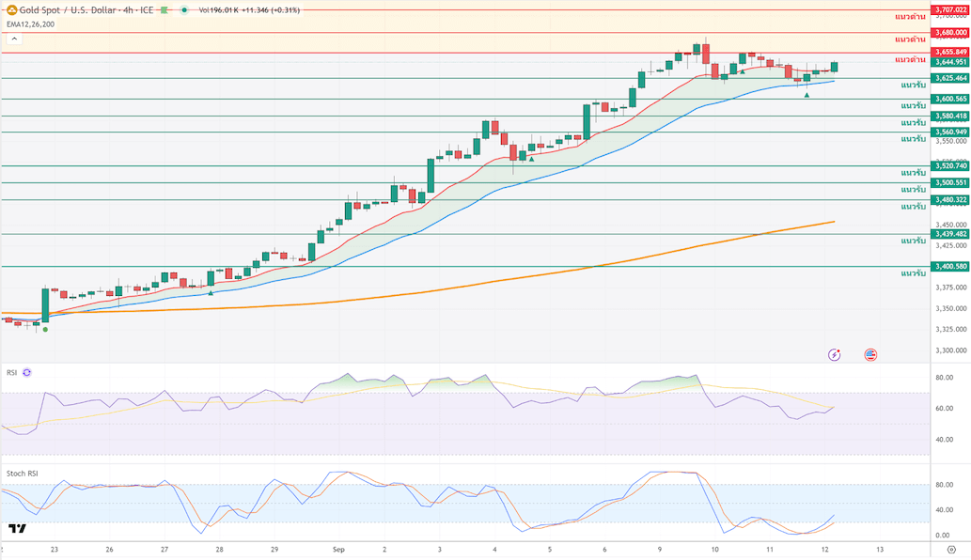Click the 26 date label on time axis
The height and width of the screenshot is (560, 971).
click(110, 550)
